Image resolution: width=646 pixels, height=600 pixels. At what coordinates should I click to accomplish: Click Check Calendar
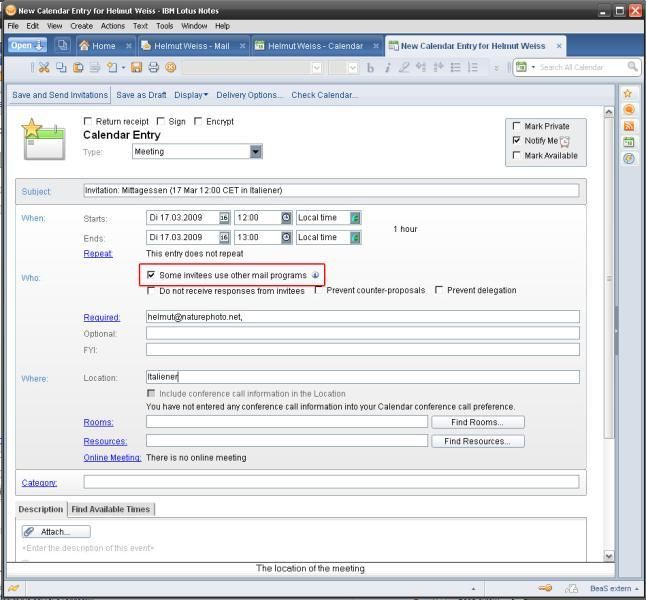click(325, 95)
